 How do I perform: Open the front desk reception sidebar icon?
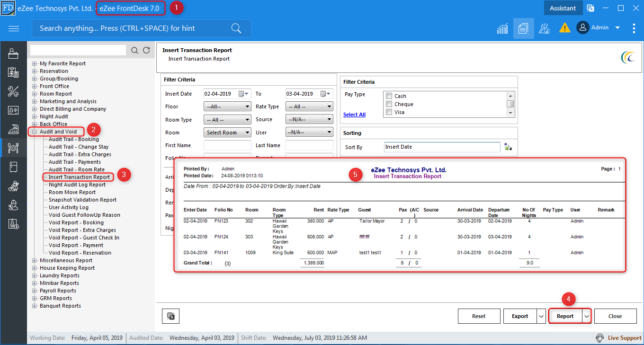13,53
